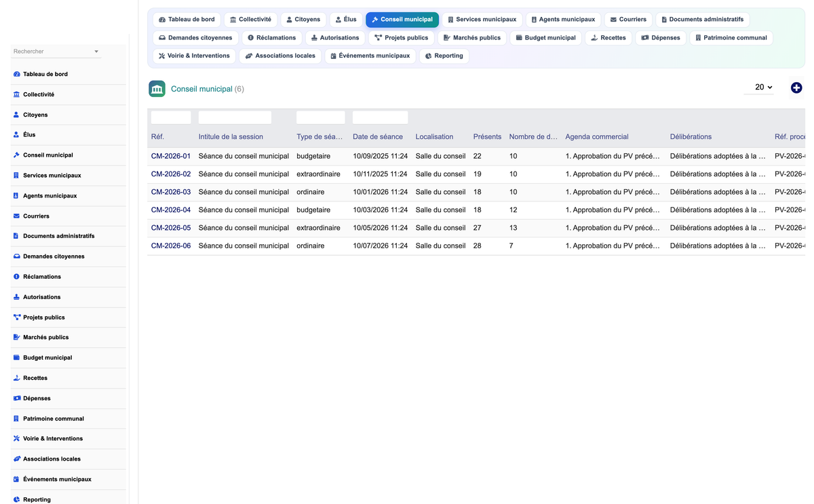Select the active Conseil municipal top tab
The image size is (814, 504).
pos(402,20)
